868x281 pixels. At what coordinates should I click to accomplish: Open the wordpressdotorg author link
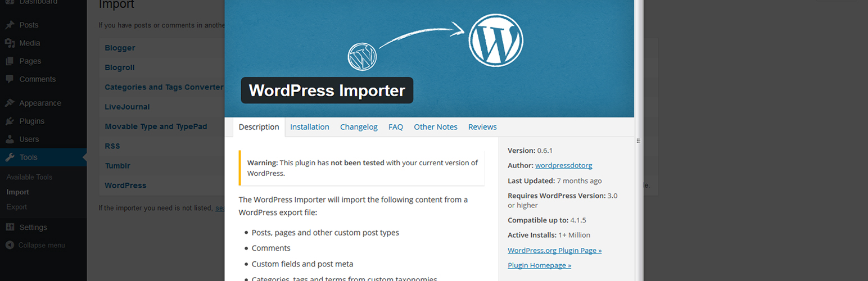pyautogui.click(x=564, y=165)
